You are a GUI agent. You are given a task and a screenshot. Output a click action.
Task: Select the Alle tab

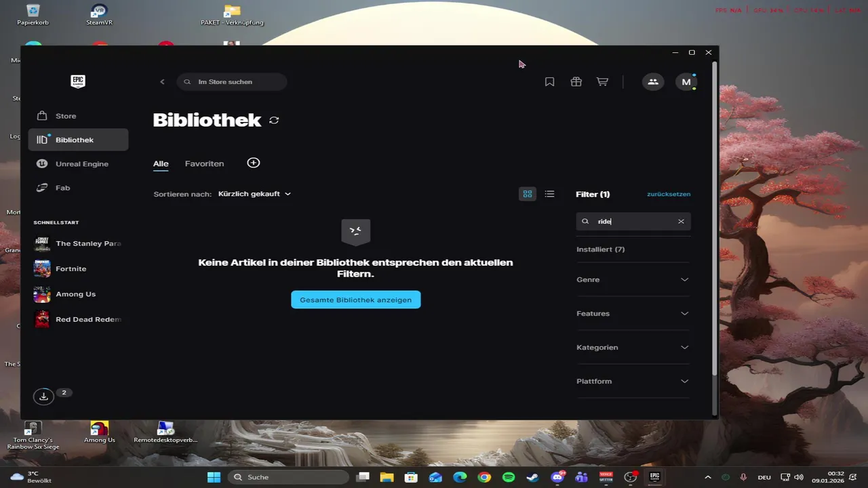161,163
